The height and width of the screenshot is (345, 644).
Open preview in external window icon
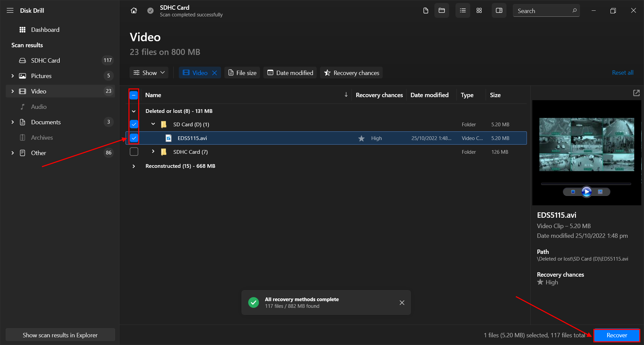click(636, 93)
